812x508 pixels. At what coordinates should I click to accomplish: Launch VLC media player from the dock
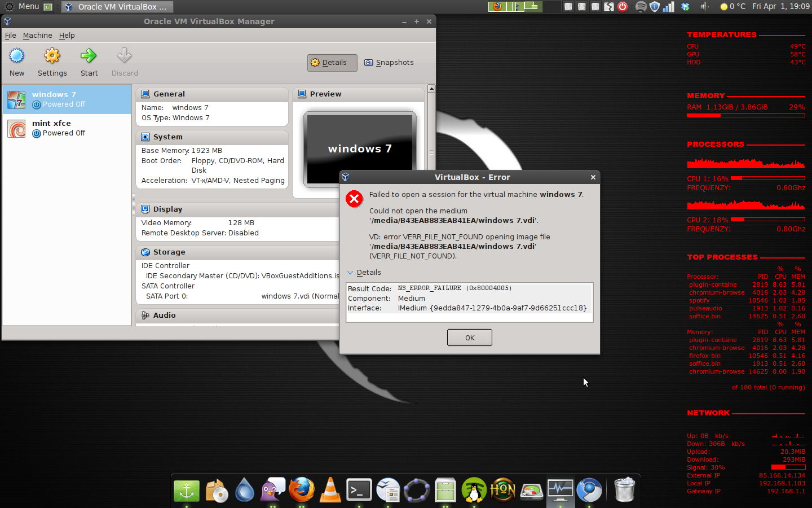[330, 489]
